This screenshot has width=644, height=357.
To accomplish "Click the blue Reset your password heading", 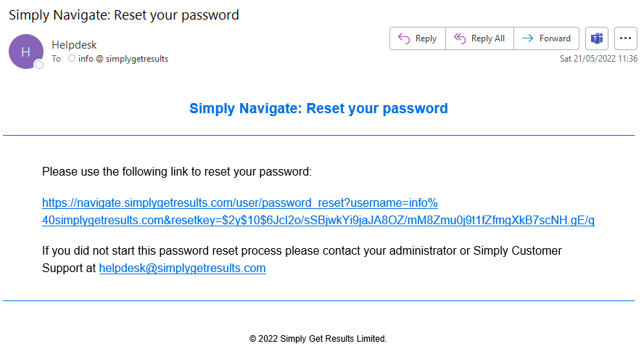I will coord(318,109).
